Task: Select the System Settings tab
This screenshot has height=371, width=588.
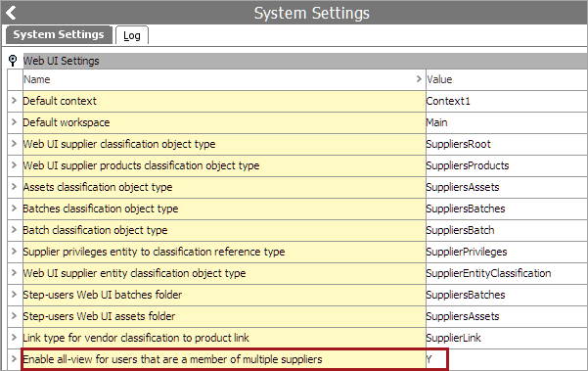Action: click(x=59, y=34)
